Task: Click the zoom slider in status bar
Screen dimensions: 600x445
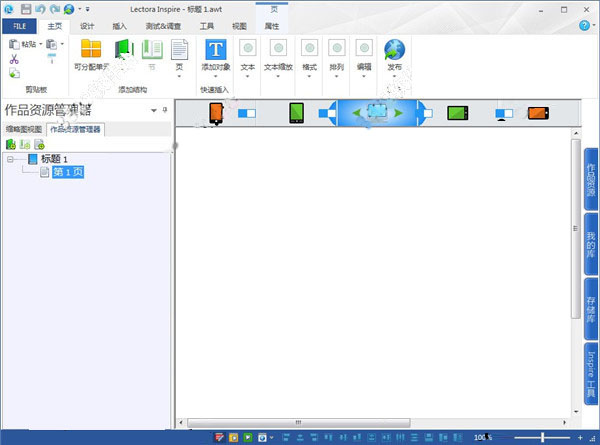Action: pos(542,437)
